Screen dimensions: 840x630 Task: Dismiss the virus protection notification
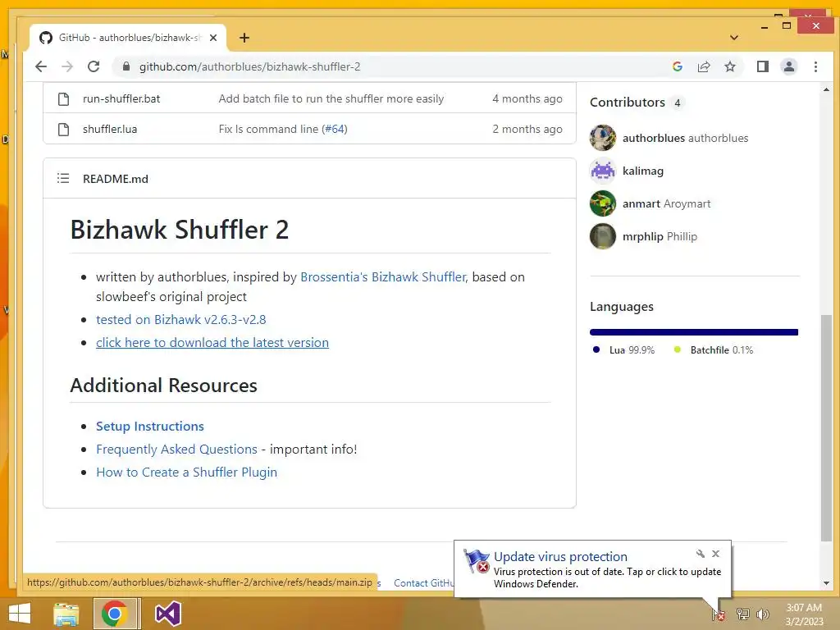[x=715, y=554]
